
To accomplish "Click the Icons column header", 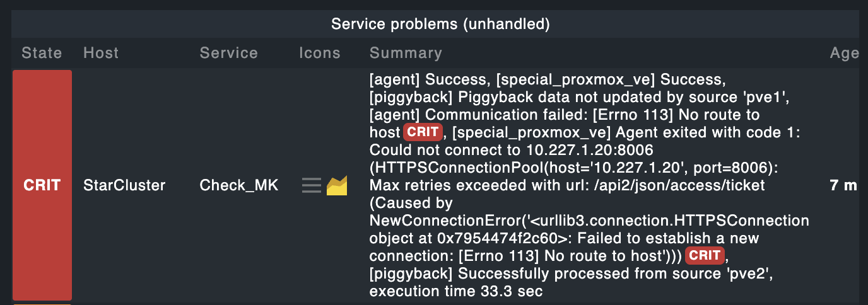I will [319, 53].
